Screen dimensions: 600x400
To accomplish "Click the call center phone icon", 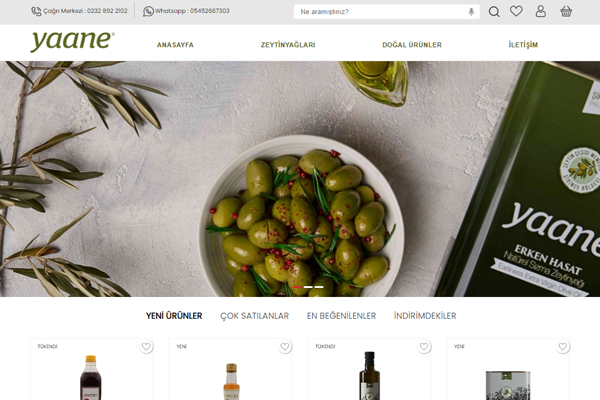I will [x=36, y=11].
